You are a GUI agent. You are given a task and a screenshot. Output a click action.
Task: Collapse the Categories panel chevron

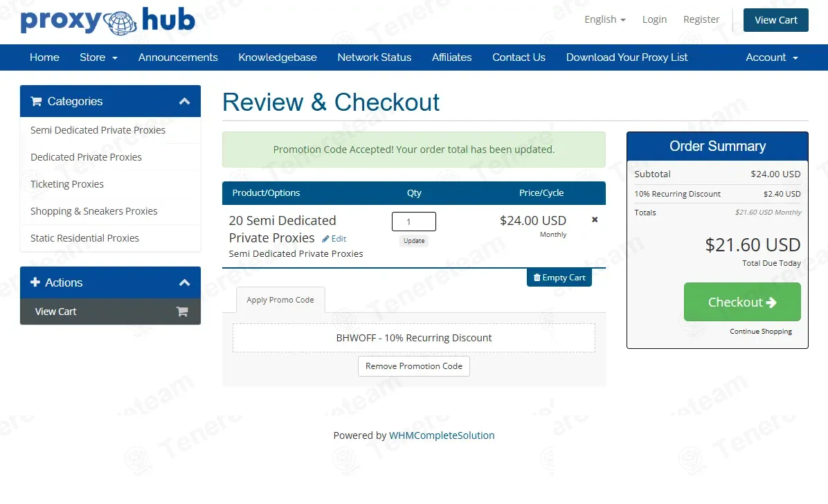pos(184,102)
